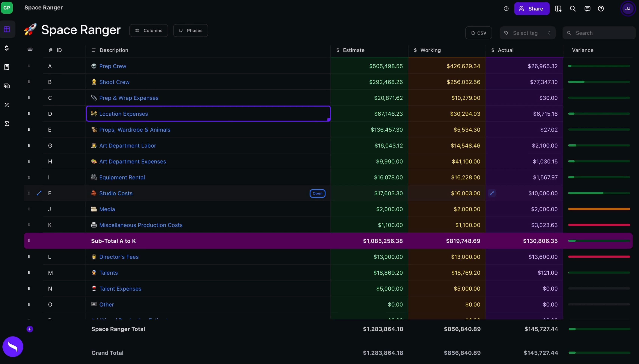The height and width of the screenshot is (364, 639).
Task: Click the percent icon in the sidebar
Action: (7, 105)
